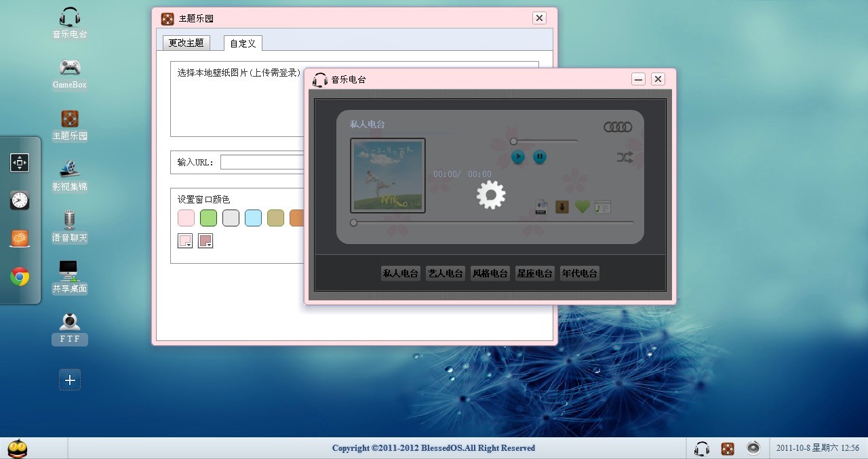
Task: Pause the current song
Action: pyautogui.click(x=539, y=157)
